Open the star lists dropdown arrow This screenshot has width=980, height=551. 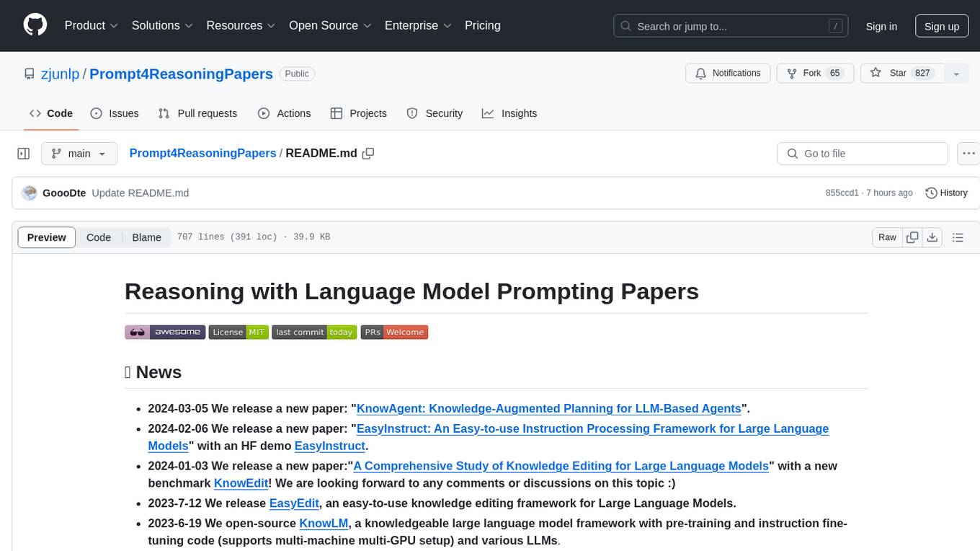click(x=956, y=74)
